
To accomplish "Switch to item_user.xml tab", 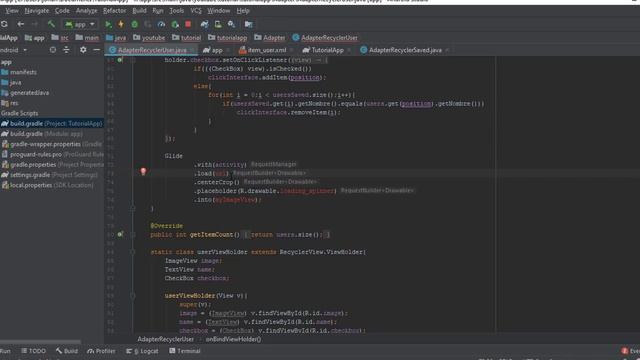I will 266,50.
